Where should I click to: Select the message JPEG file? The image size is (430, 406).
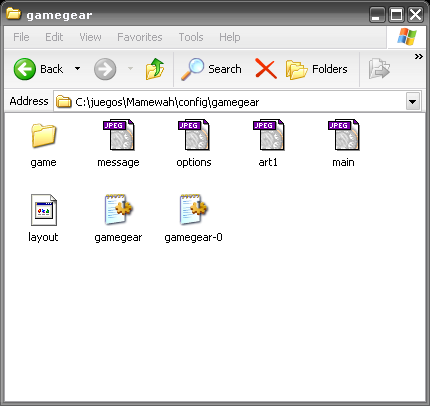coord(118,135)
